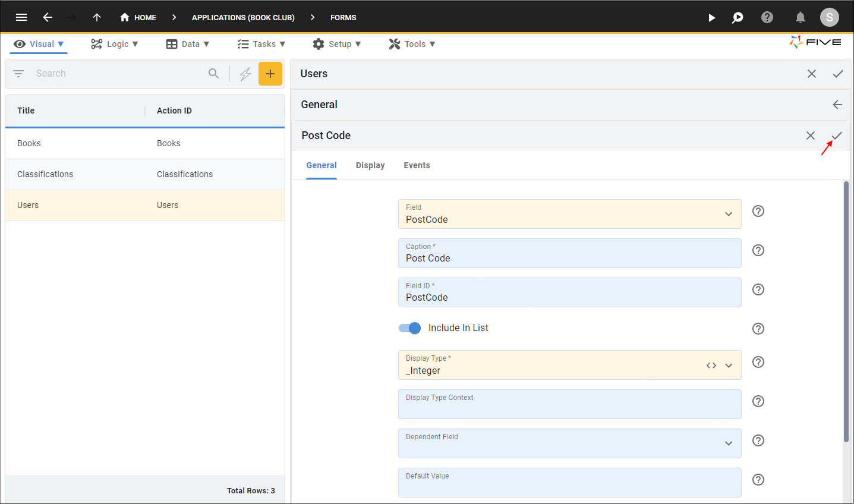This screenshot has width=854, height=504.
Task: Show help for Display Type
Action: [758, 362]
